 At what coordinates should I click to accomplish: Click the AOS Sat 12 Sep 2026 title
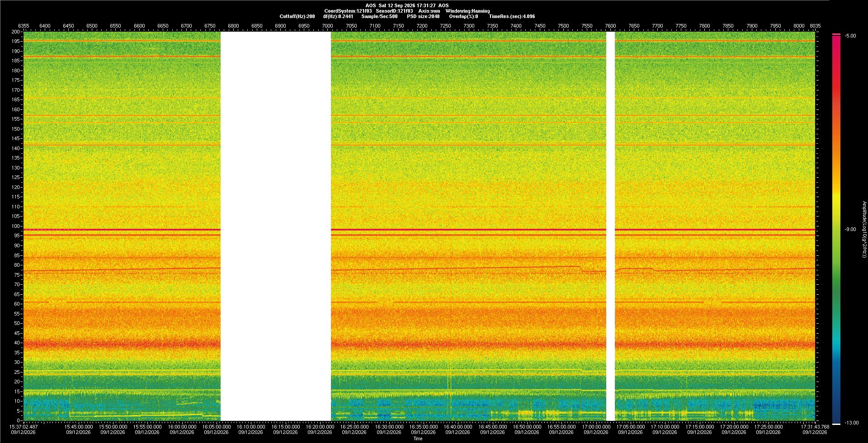click(x=407, y=5)
